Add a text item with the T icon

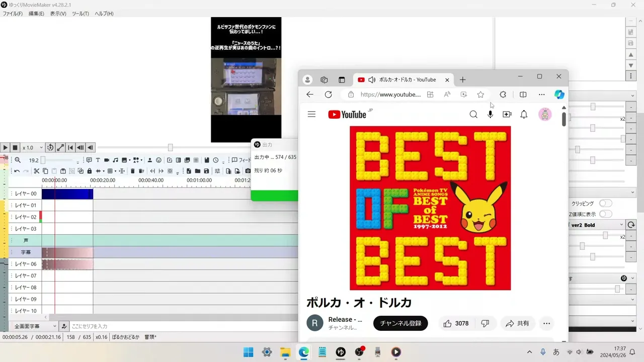coord(98,160)
